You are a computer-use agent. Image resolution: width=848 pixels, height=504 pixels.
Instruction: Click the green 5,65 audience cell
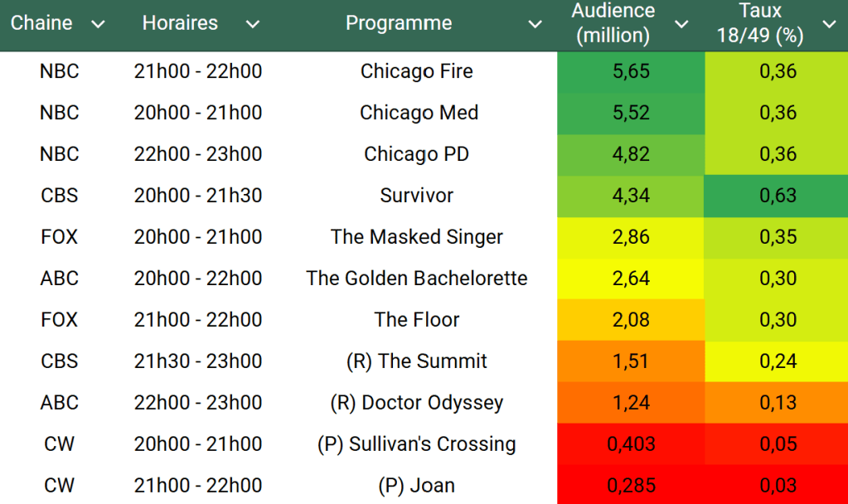point(631,71)
